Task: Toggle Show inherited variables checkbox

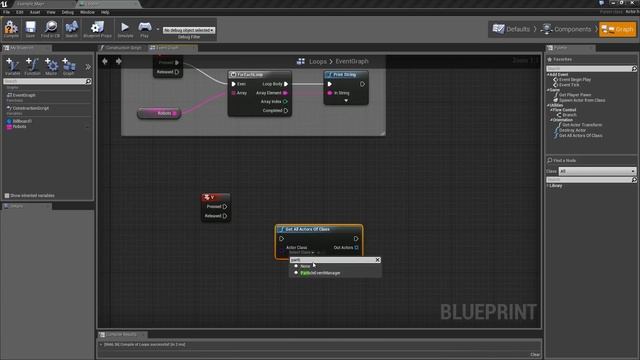Action: point(7,196)
